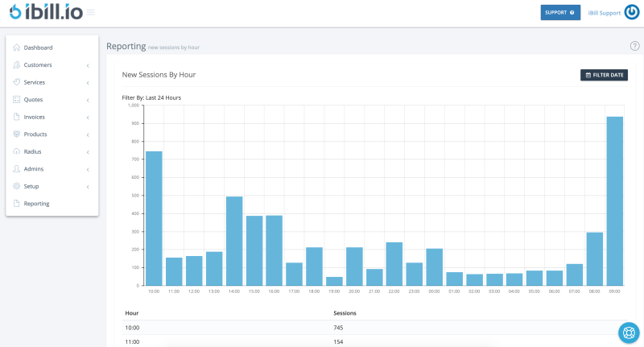
Task: Click the iBill Support user link
Action: tap(605, 13)
